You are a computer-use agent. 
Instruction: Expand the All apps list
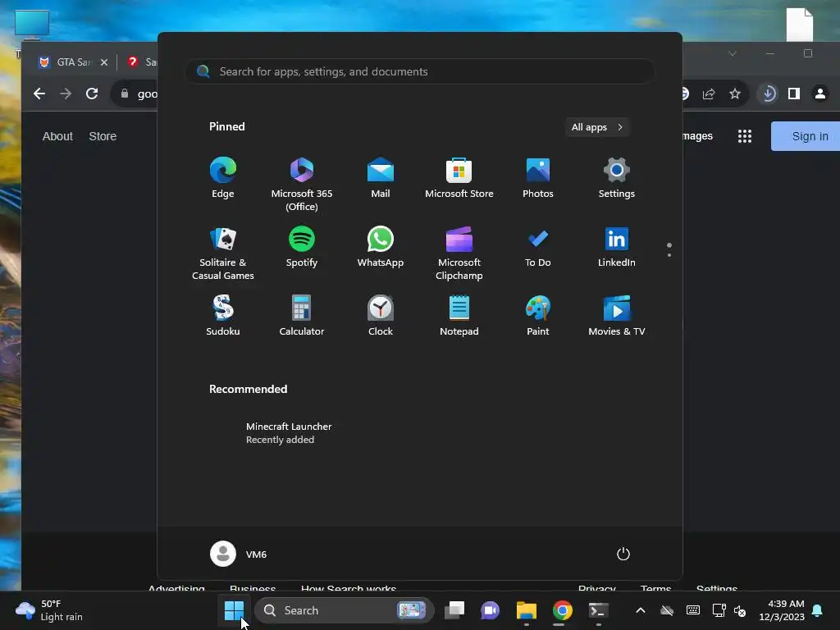click(597, 127)
